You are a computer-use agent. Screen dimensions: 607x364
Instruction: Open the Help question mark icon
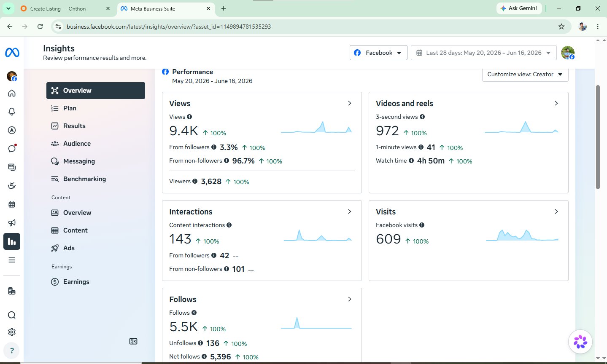tap(12, 351)
